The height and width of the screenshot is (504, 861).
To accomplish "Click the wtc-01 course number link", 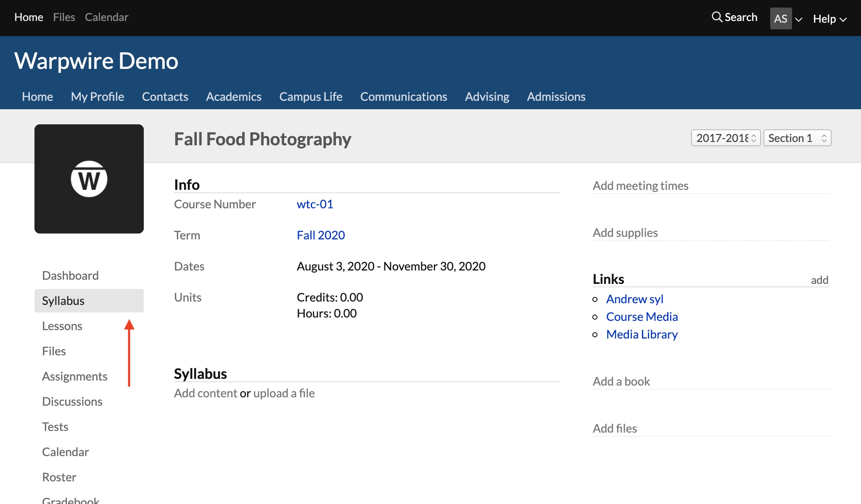I will pos(315,204).
